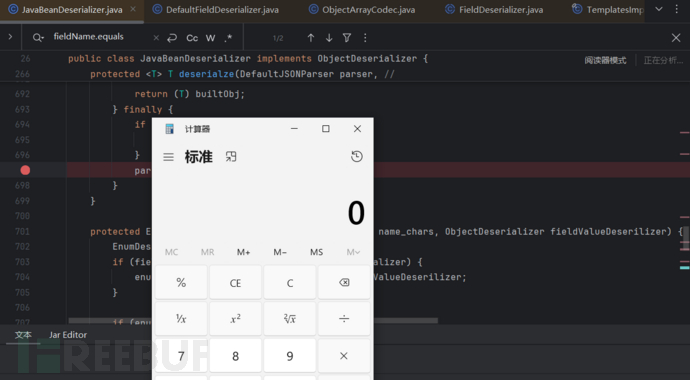The width and height of the screenshot is (690, 380).
Task: Expand the search replace chevron
Action: tap(10, 37)
